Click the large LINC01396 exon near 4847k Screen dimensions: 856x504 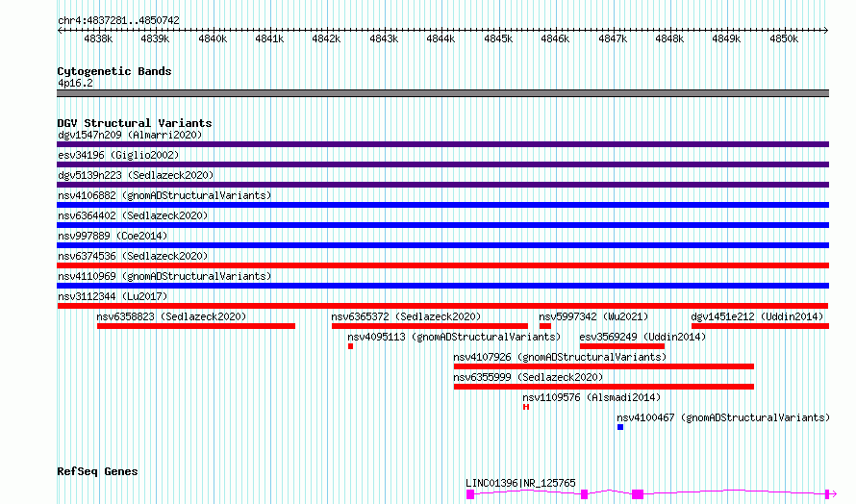click(x=637, y=494)
